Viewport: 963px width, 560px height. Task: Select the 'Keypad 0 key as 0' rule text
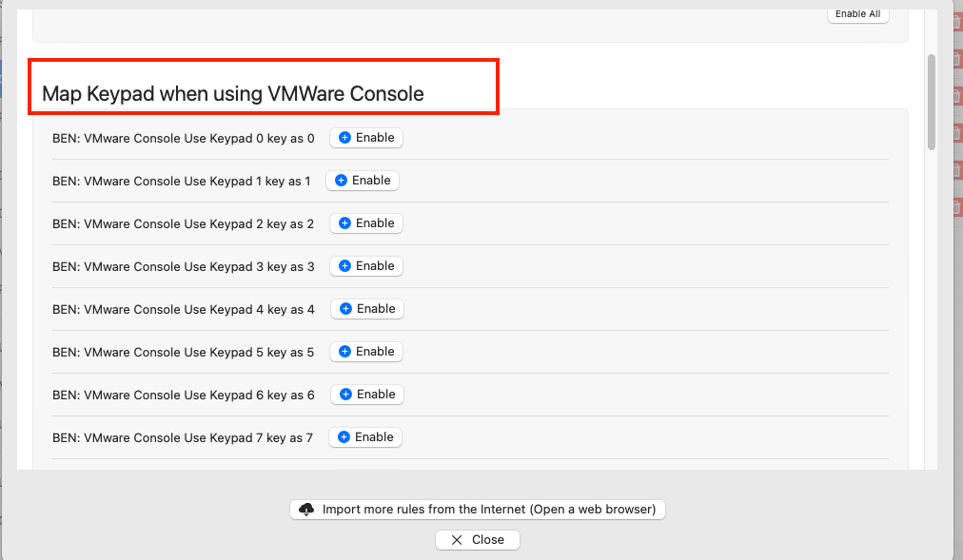point(183,138)
